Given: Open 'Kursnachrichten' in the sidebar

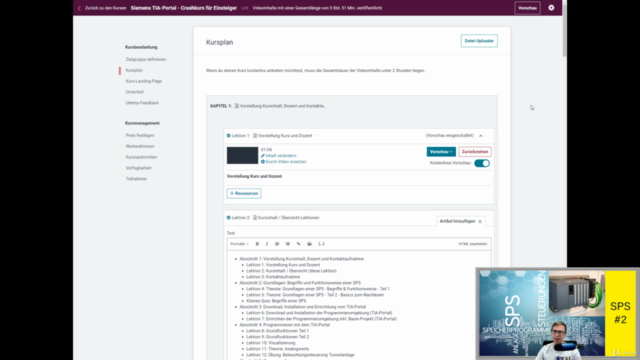Looking at the screenshot, I should click(x=141, y=157).
